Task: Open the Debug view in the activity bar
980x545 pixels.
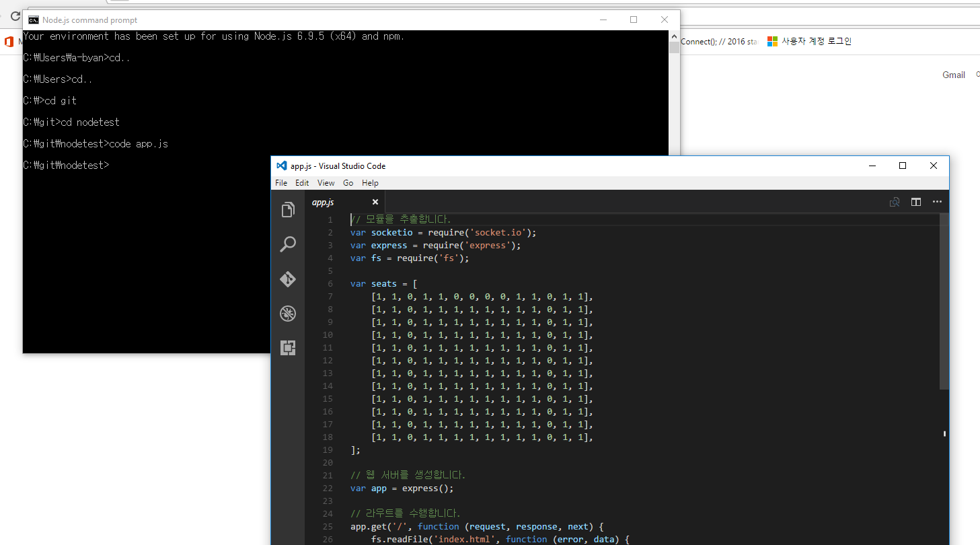Action: point(288,314)
